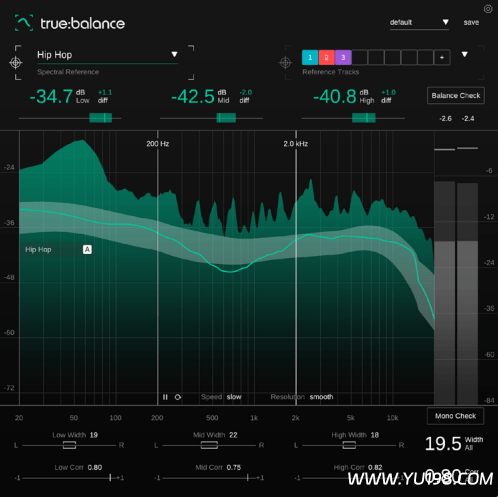This screenshot has width=498, height=497.
Task: Click the Balance Check button
Action: 456,96
